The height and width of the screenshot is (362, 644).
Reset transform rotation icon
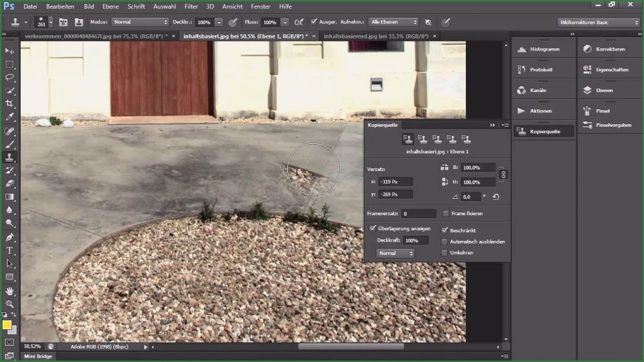[x=496, y=197]
